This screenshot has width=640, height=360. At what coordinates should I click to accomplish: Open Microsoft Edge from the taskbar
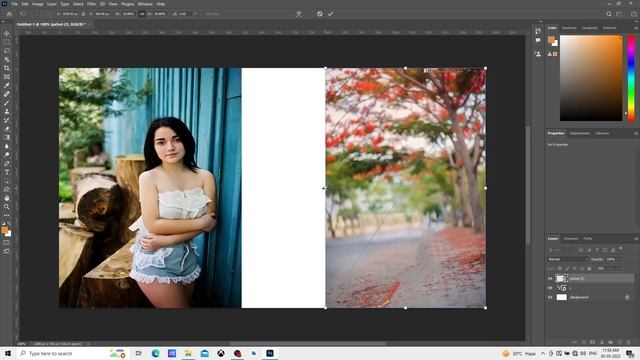156,353
